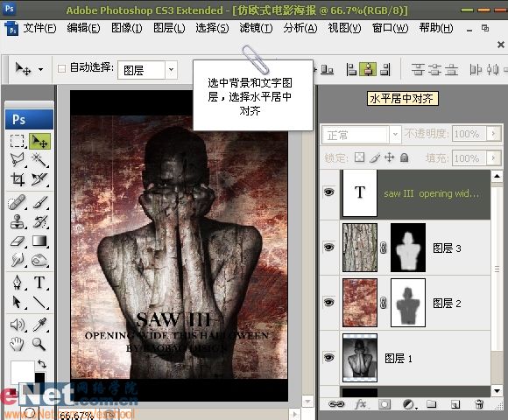
Task: Select the Path Selection tool
Action: [x=18, y=302]
